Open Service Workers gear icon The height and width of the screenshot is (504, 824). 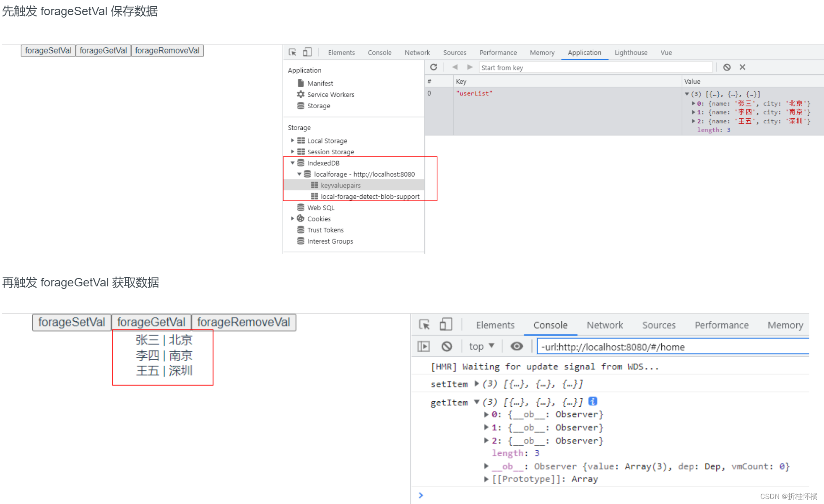tap(301, 94)
